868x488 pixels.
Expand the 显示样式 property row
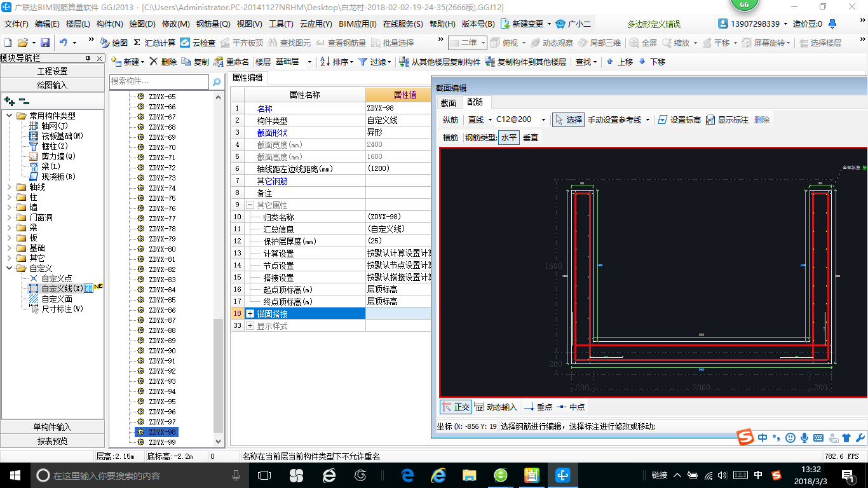pos(250,326)
